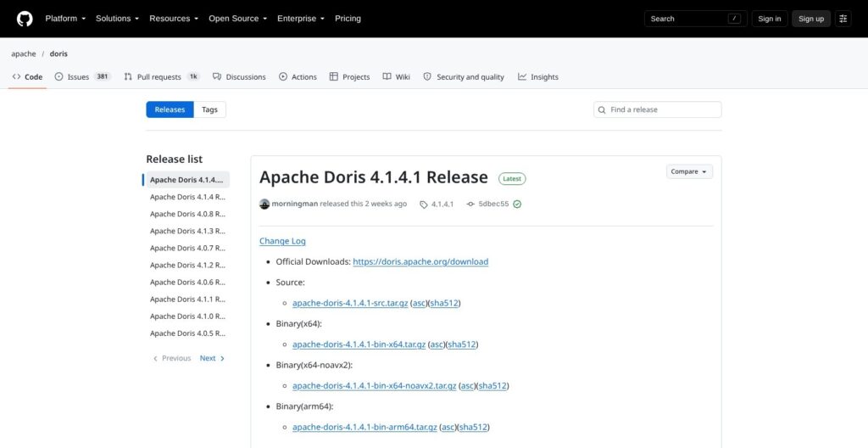Download apache-doris-4.1.4.1-bin-arm64.tar.gz

[364, 428]
